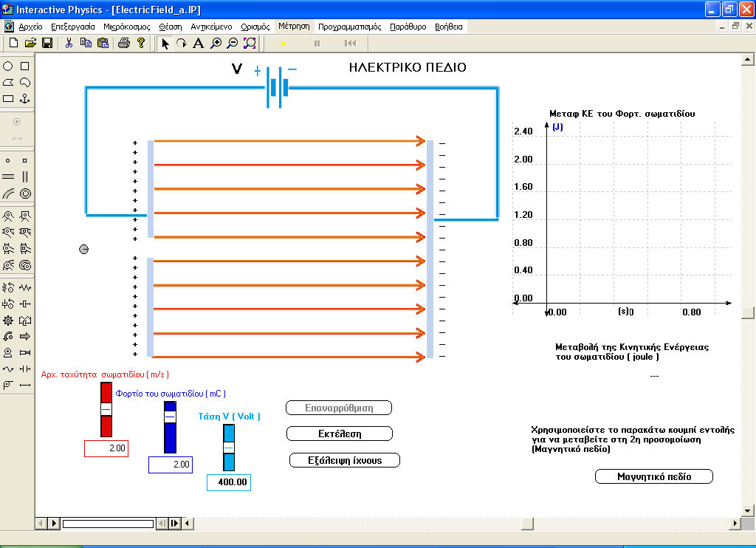Pick the horizontal slot element tool
Viewport: 756px width, 548px height.
coord(8,177)
